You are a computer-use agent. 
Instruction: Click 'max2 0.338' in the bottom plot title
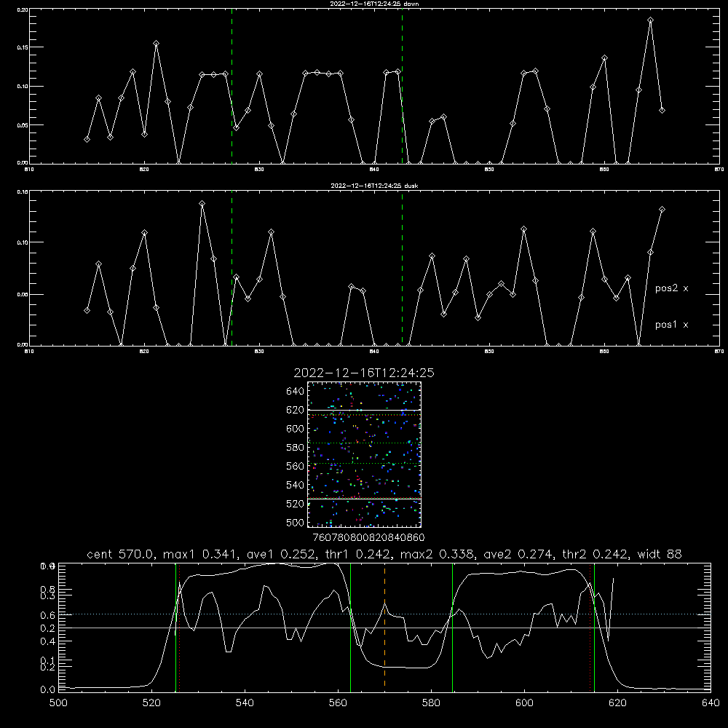pos(437,554)
